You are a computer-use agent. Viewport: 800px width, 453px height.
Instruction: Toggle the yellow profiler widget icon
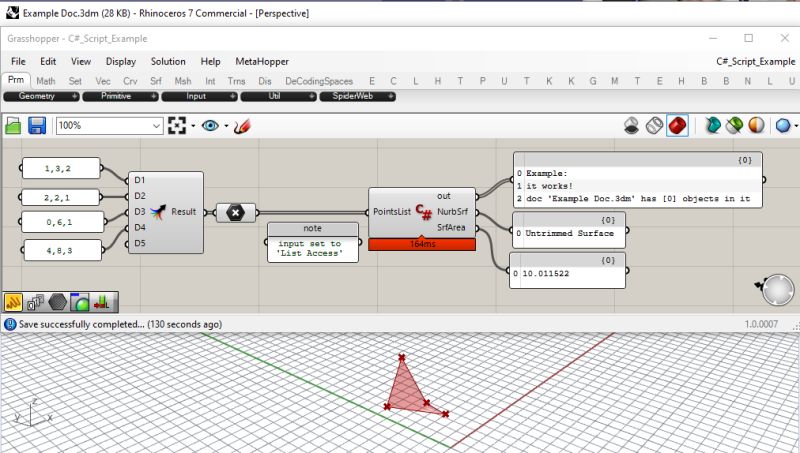point(13,302)
